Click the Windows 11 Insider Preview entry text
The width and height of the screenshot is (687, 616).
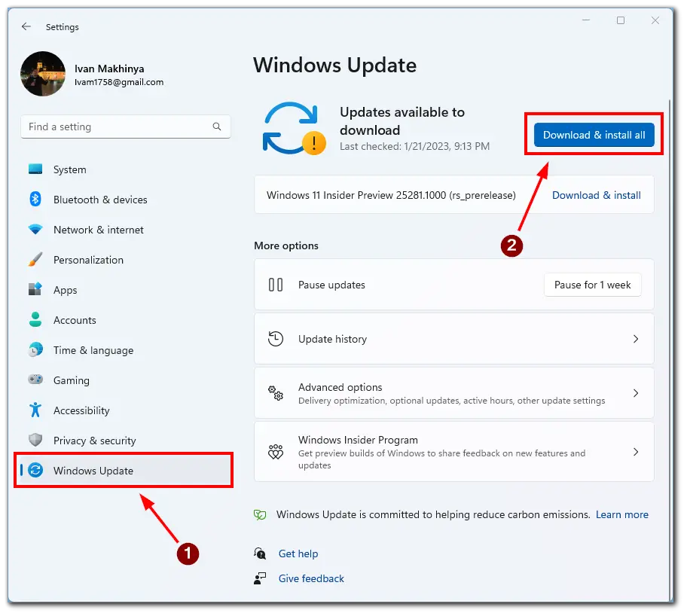(391, 195)
